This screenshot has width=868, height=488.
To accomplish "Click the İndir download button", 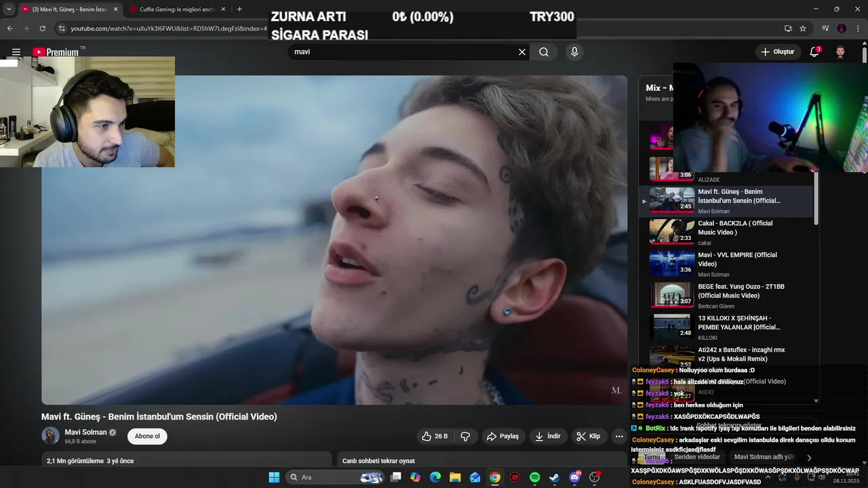I will coord(548,436).
